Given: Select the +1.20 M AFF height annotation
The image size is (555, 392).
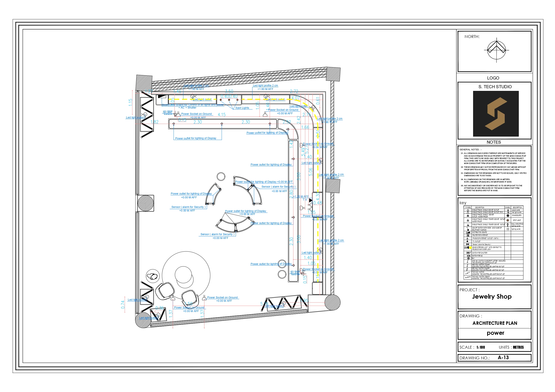Looking at the screenshot, I should coord(301,197).
